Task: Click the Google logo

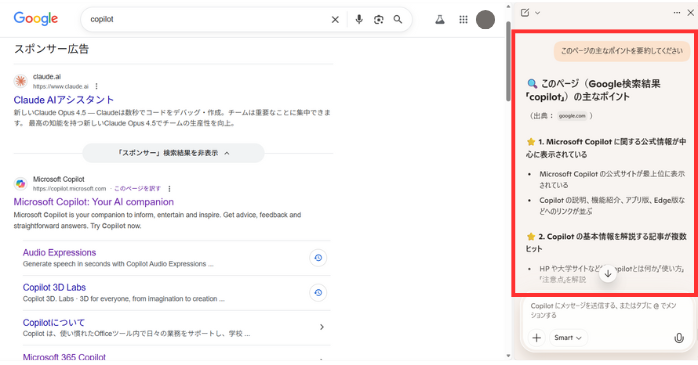Action: (x=36, y=19)
